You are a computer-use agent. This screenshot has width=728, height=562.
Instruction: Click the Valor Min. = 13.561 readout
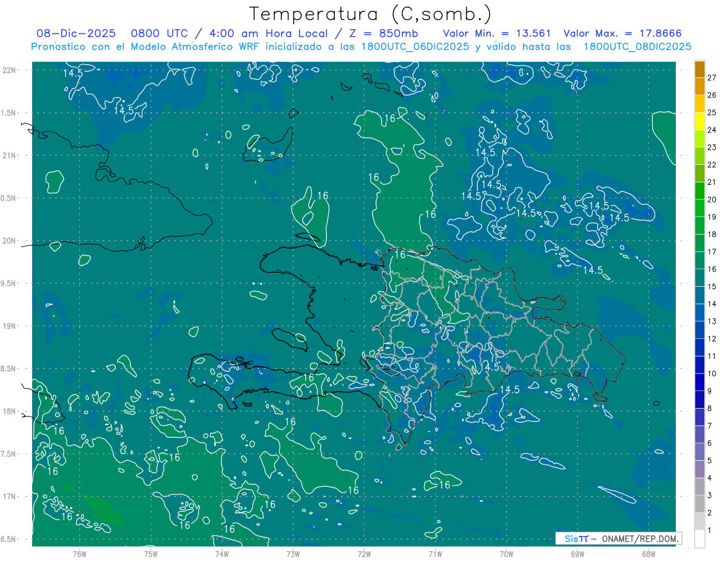[497, 33]
